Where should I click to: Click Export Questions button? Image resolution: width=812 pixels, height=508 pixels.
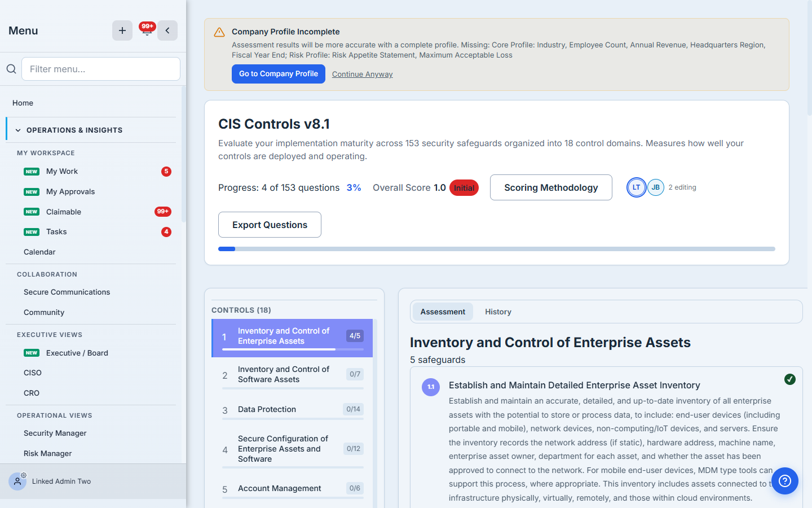click(x=270, y=225)
